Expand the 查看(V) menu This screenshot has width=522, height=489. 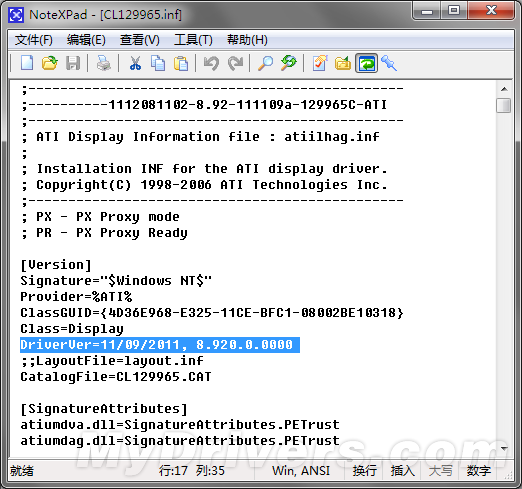[x=140, y=40]
